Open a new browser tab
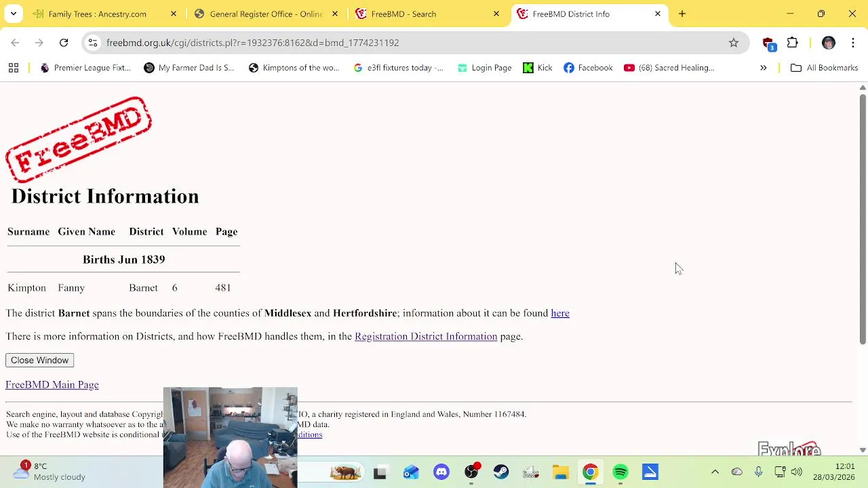The height and width of the screenshot is (488, 868). [x=682, y=14]
